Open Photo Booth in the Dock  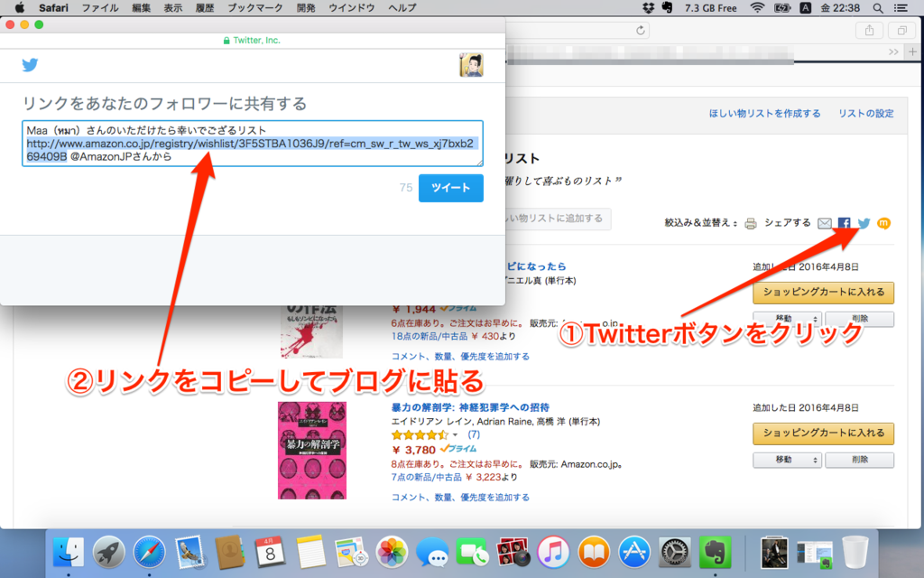tap(513, 552)
